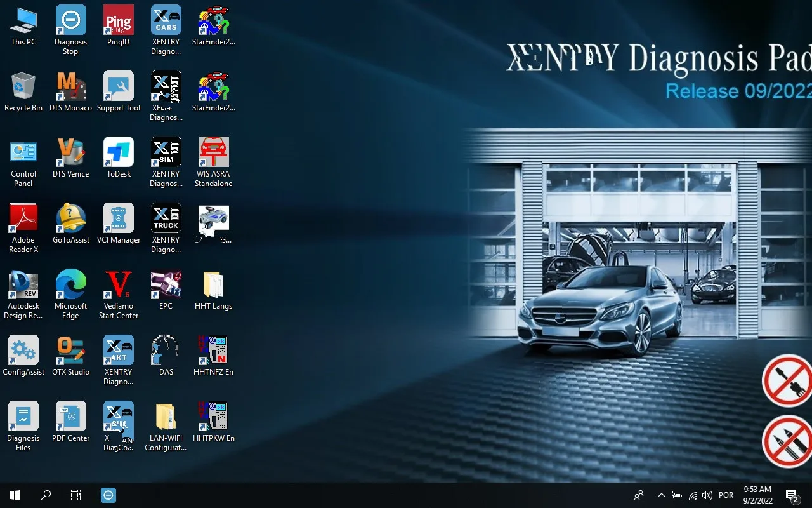Click the Windows Start button
Image resolution: width=812 pixels, height=508 pixels.
coord(15,495)
